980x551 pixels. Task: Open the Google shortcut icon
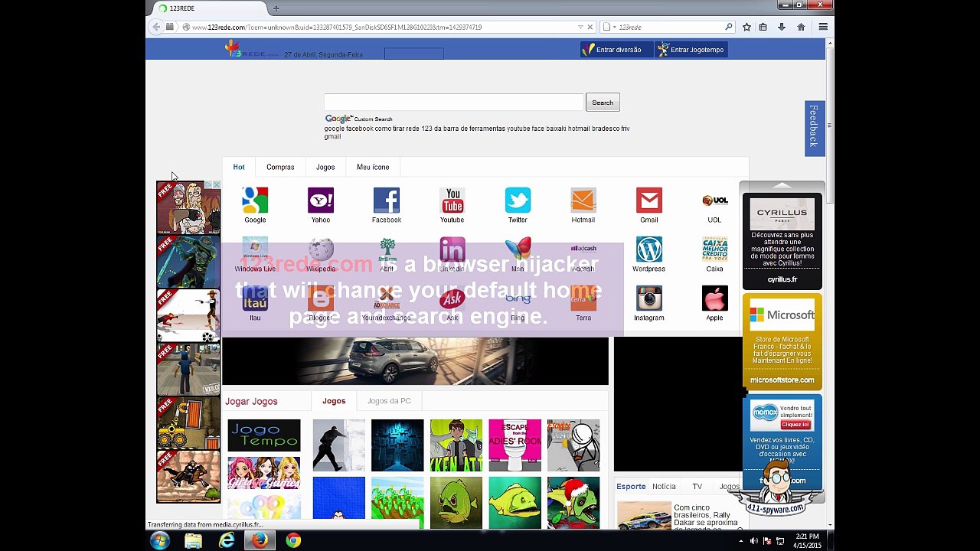coord(255,201)
